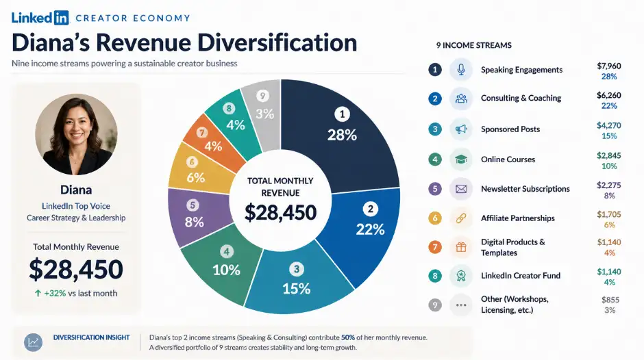Click the gift box icon for Digital Products

461,247
